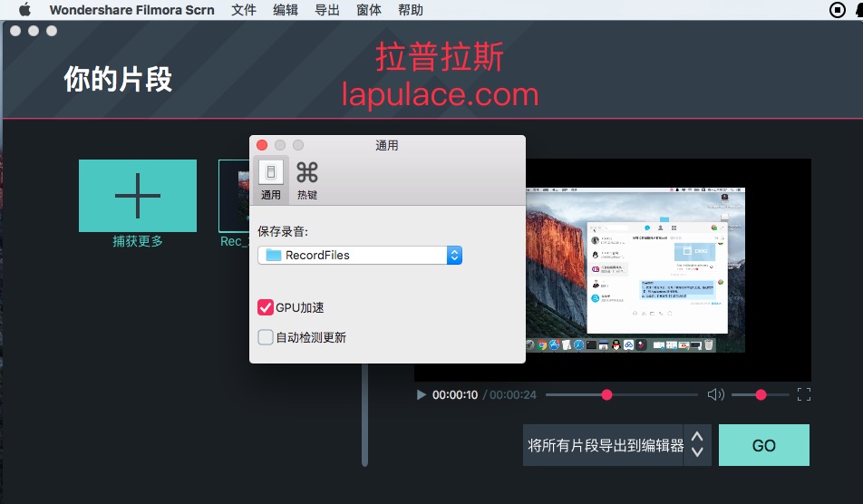Adjust the volume slider

(761, 394)
